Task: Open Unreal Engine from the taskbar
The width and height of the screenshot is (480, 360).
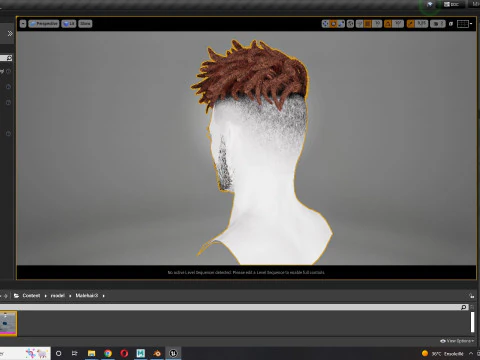Action: click(x=173, y=353)
